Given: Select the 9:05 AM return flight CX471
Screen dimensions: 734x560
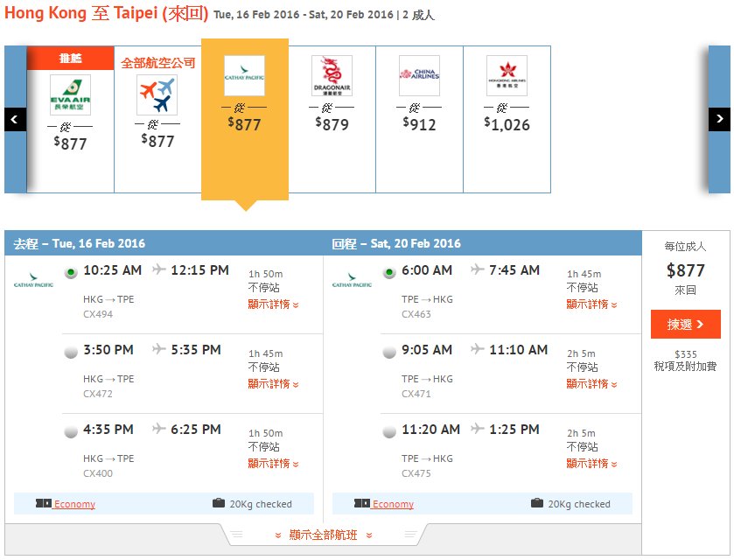Looking at the screenshot, I should pyautogui.click(x=389, y=352).
